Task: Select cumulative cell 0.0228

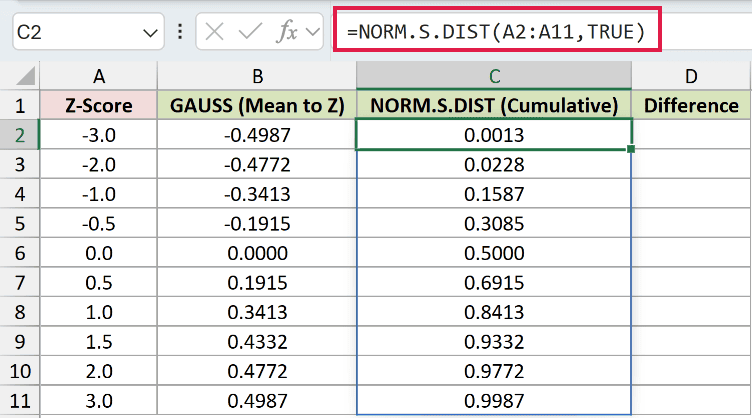Action: pos(494,164)
